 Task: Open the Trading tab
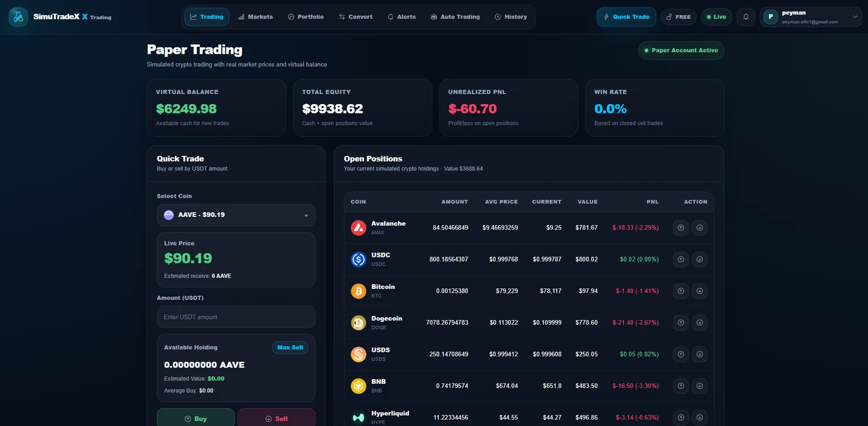click(x=207, y=17)
